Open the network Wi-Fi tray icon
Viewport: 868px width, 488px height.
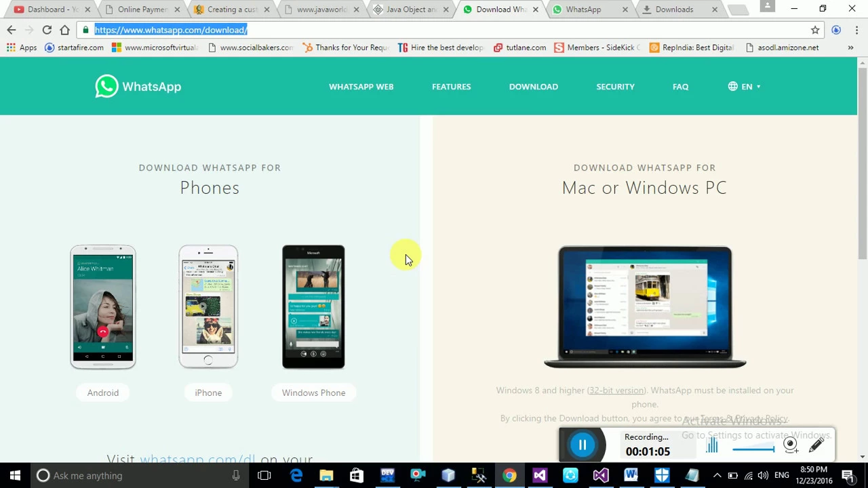coord(747,476)
